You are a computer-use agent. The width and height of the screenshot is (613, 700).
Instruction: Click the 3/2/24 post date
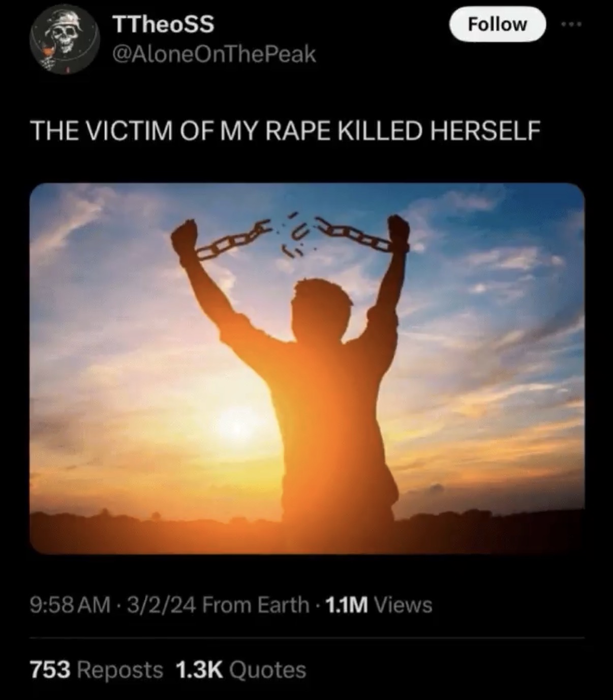(162, 604)
